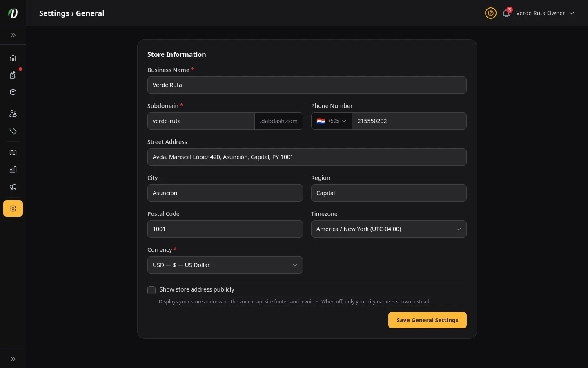The width and height of the screenshot is (588, 368).
Task: Open the help question mark icon
Action: pos(490,13)
